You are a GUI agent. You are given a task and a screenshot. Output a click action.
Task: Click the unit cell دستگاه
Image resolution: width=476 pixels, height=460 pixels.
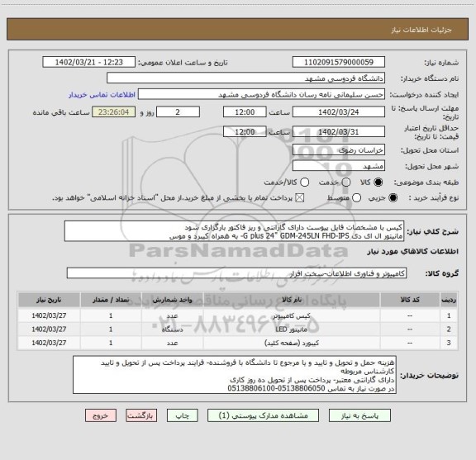(173, 330)
